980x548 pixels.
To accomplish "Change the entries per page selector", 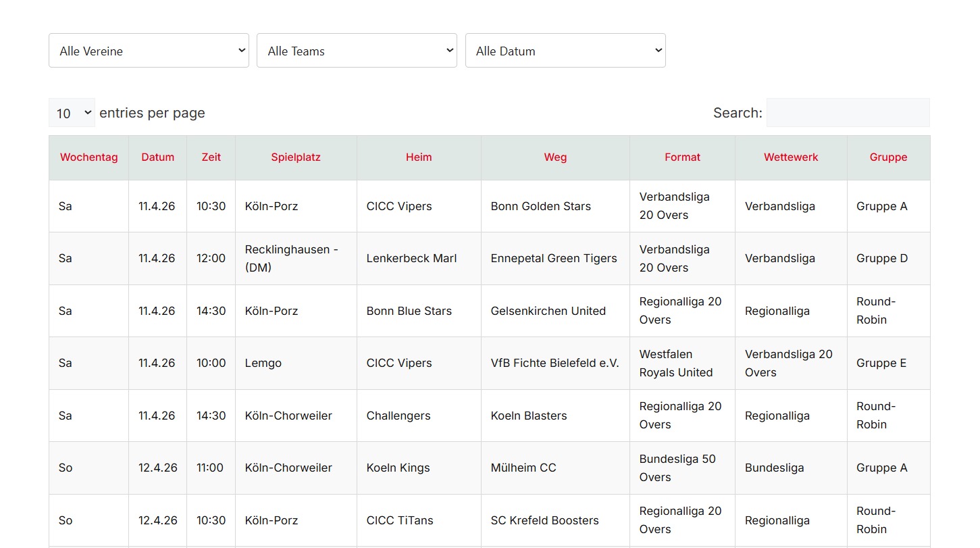I will pyautogui.click(x=72, y=113).
